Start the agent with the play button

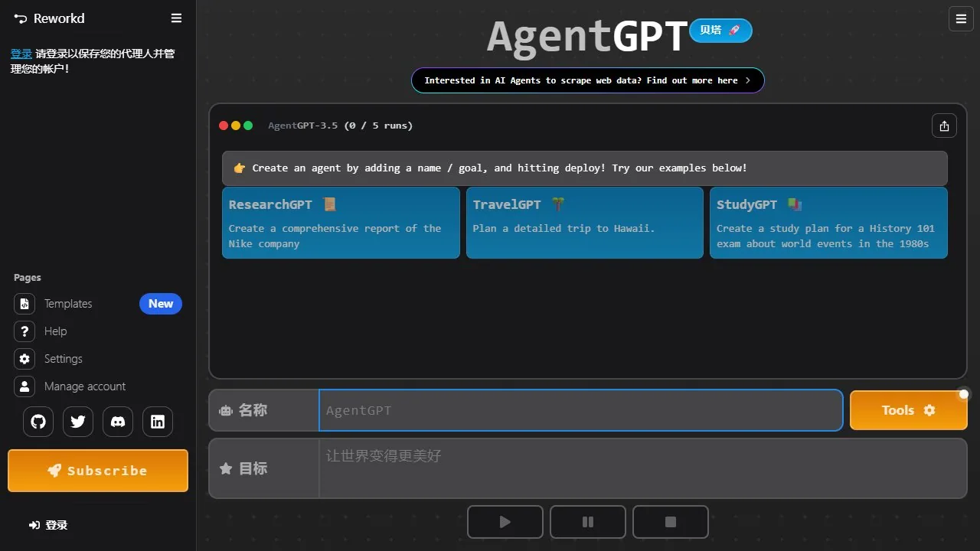coord(505,522)
